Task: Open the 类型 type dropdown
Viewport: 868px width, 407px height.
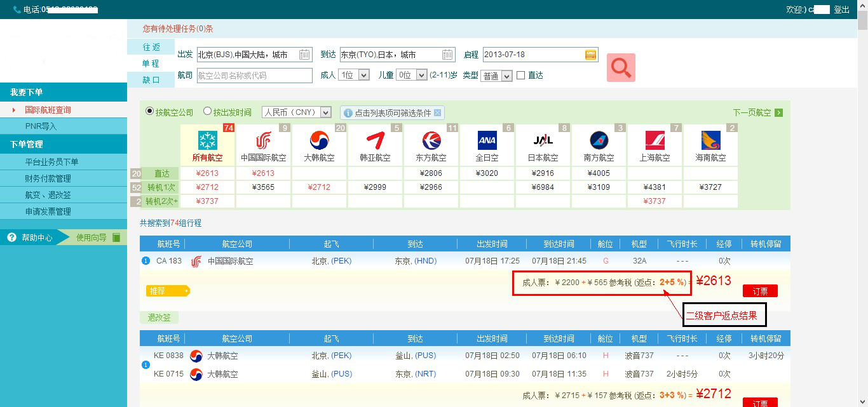Action: 496,76
